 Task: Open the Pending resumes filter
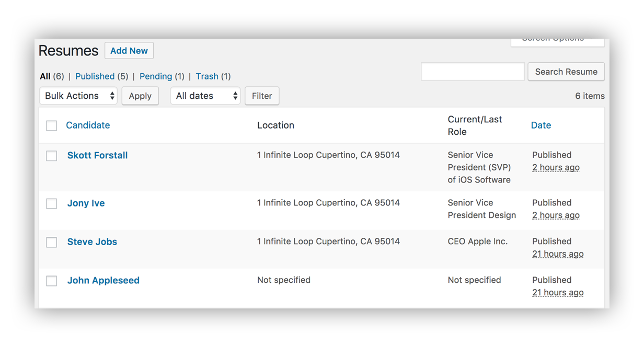pyautogui.click(x=155, y=76)
